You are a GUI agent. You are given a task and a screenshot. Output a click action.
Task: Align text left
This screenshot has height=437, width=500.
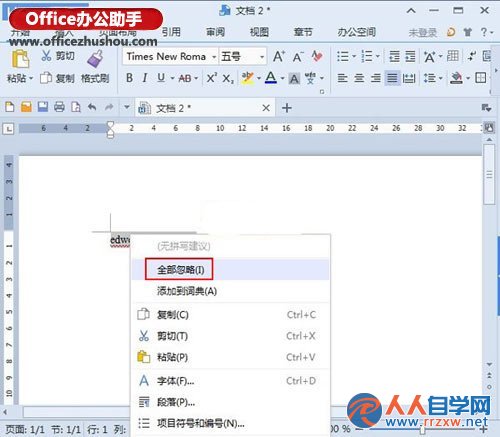342,78
